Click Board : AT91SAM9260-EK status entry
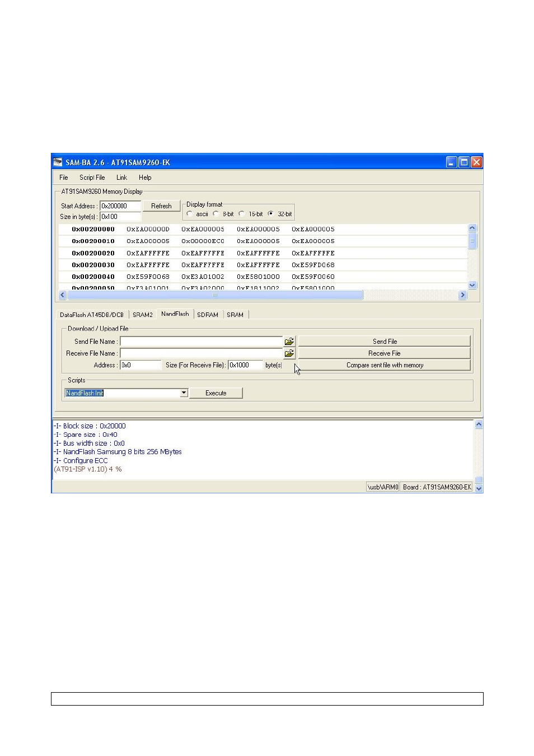This screenshot has width=534, height=756. click(437, 487)
